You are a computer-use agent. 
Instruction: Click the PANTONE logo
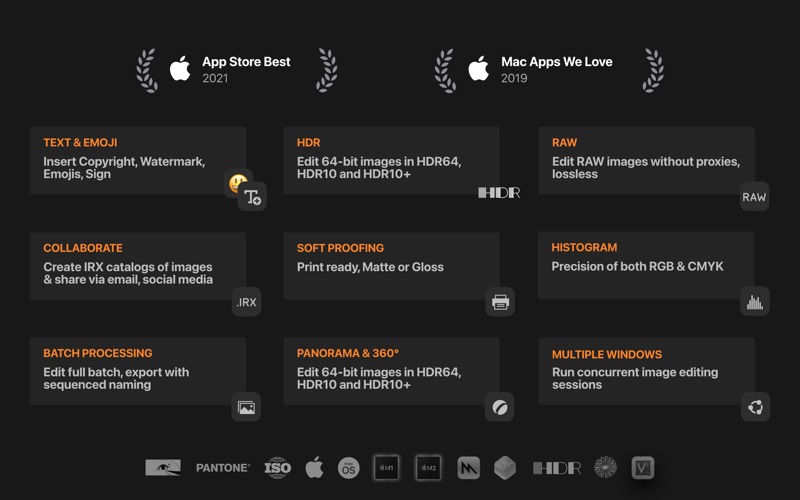[222, 467]
